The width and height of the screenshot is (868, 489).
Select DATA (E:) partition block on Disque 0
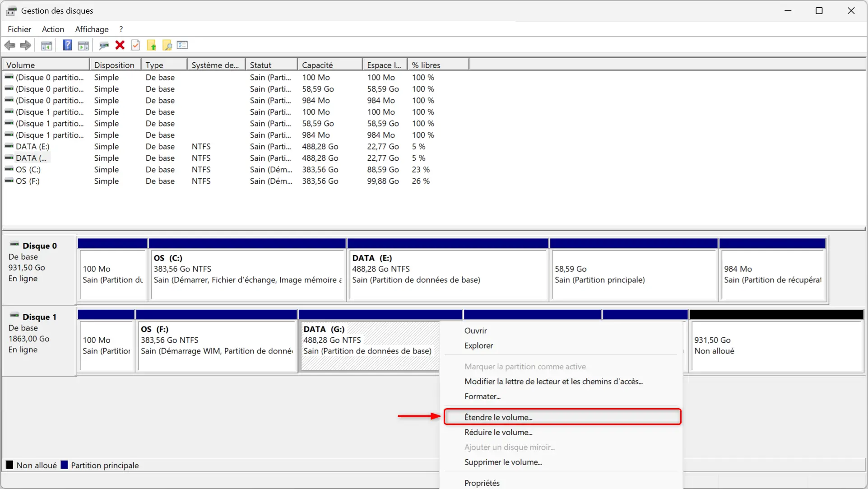point(448,270)
